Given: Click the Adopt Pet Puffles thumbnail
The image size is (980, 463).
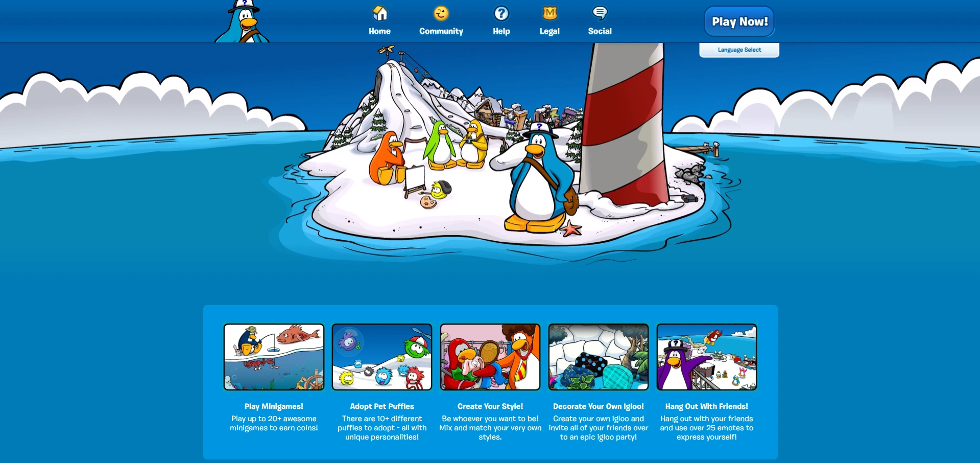Looking at the screenshot, I should click(382, 357).
